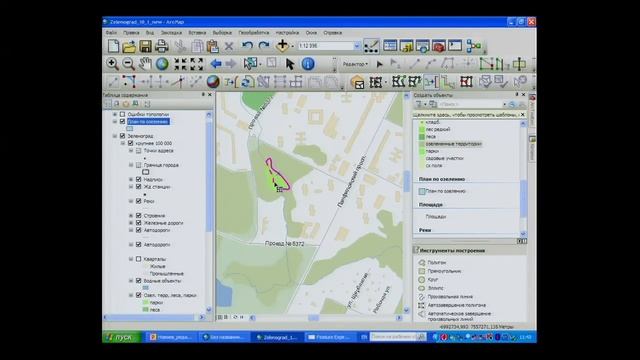The image size is (640, 360).
Task: Activate the Identify tool
Action: [308, 64]
